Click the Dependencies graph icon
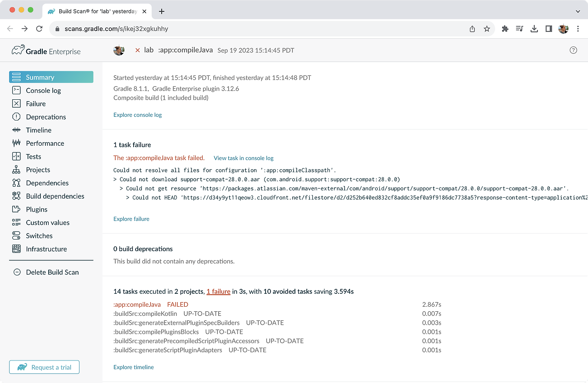This screenshot has height=383, width=588. pos(17,183)
